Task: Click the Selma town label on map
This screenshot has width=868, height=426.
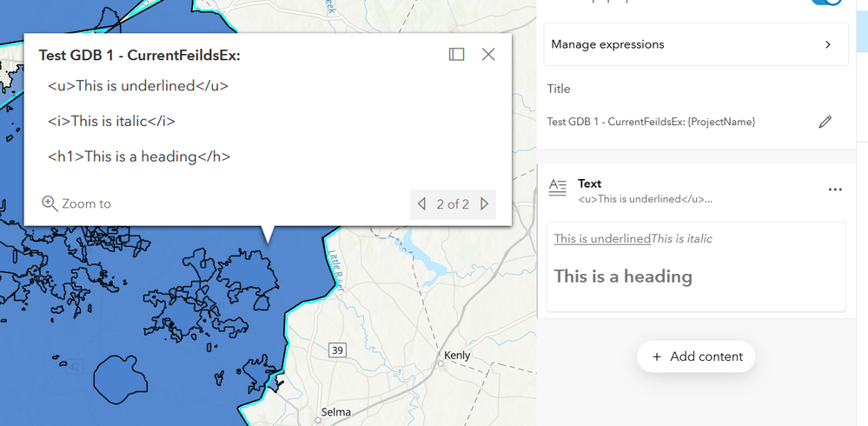Action: tap(336, 412)
